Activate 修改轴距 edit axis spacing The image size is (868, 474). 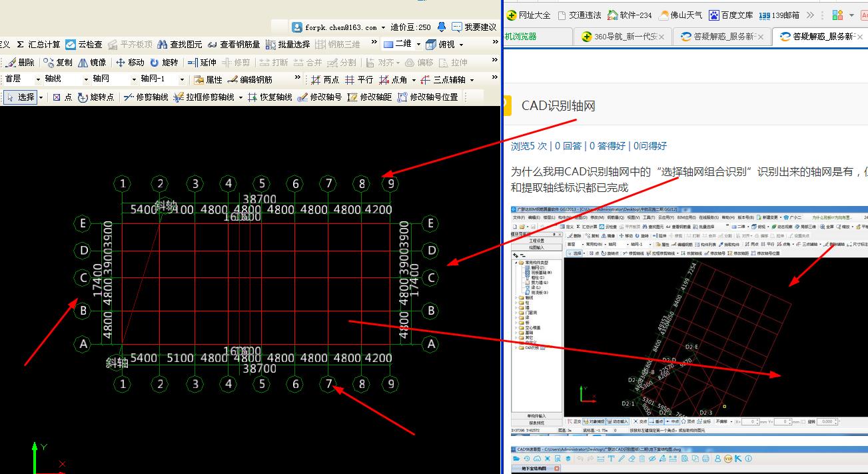click(369, 97)
